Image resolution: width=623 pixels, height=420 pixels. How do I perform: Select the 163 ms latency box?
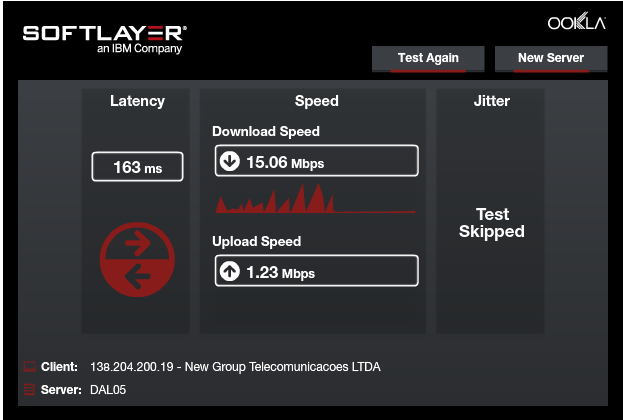(137, 167)
